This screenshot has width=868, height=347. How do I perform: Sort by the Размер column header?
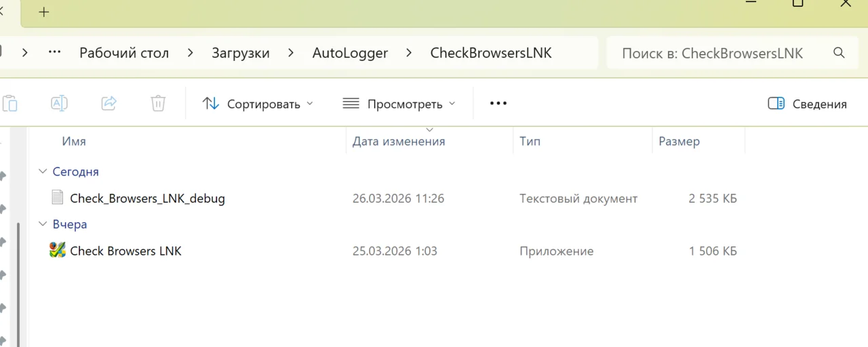pos(679,141)
